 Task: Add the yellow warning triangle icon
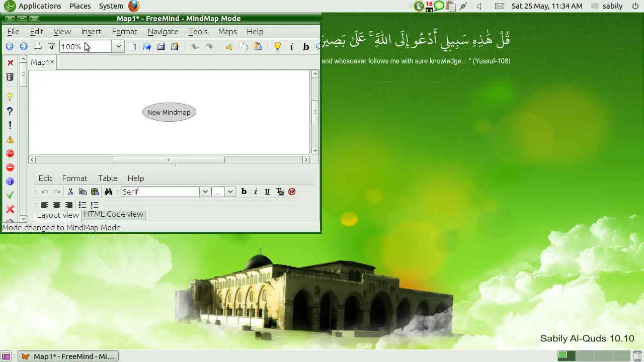(10, 139)
